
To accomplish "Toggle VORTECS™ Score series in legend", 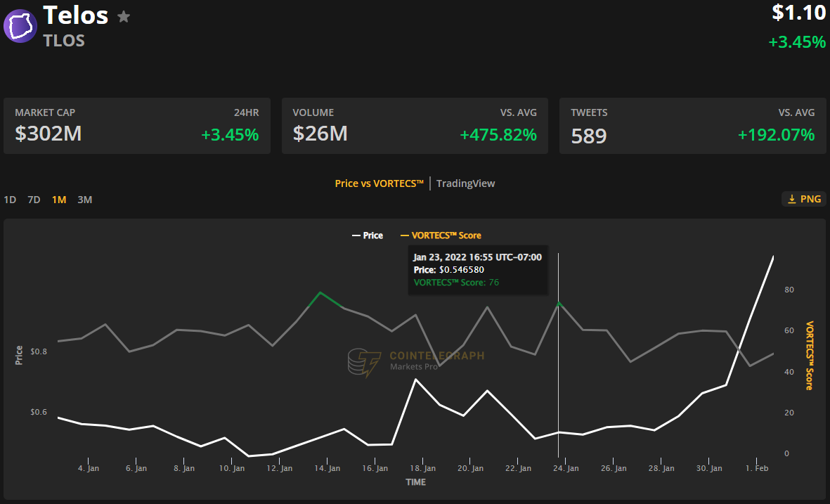I will (x=441, y=235).
